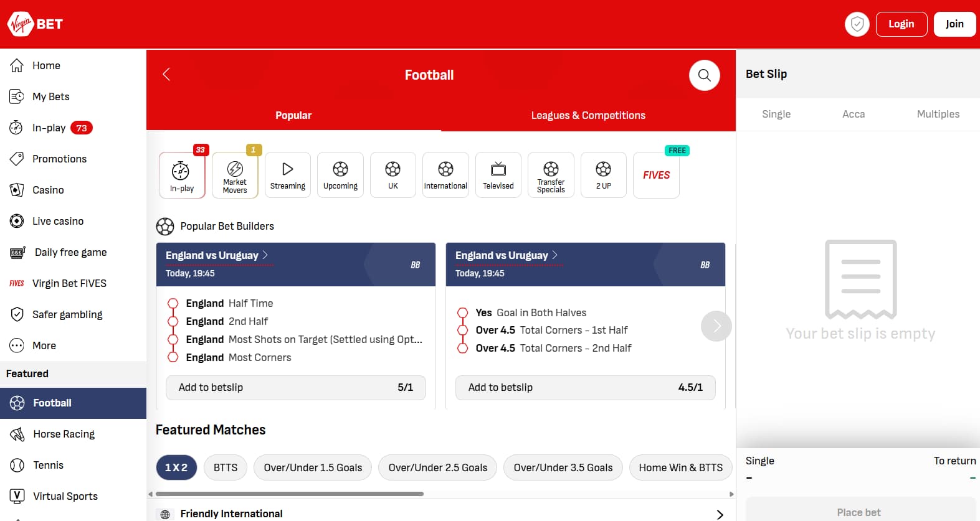Open Casino in the sidebar
Viewport: 980px width, 521px height.
coord(73,190)
